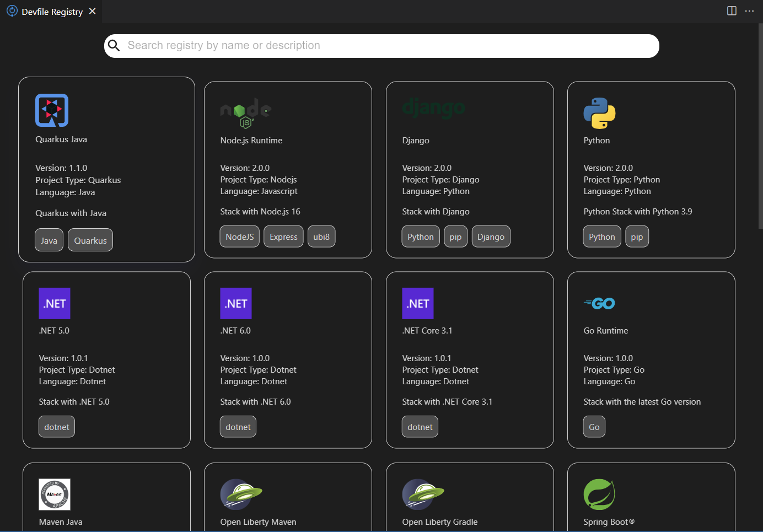Click the Quarkus Java logo icon
Screen dimensions: 763x532
pos(52,110)
